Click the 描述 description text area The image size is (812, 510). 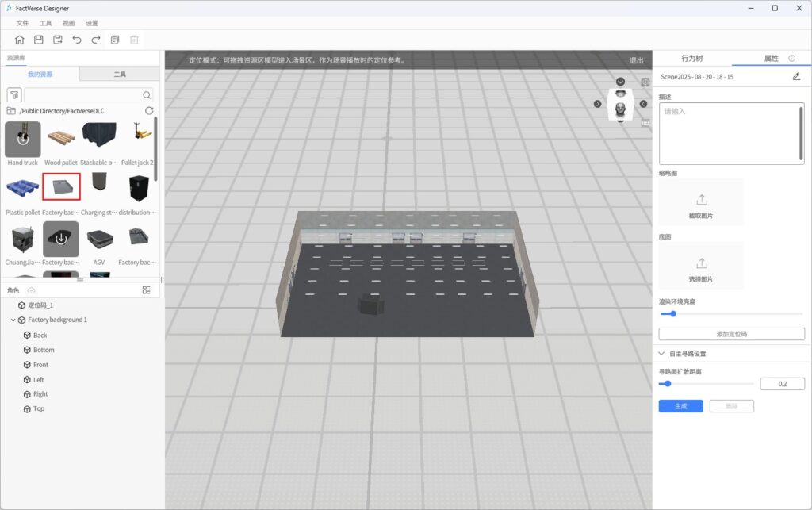731,133
